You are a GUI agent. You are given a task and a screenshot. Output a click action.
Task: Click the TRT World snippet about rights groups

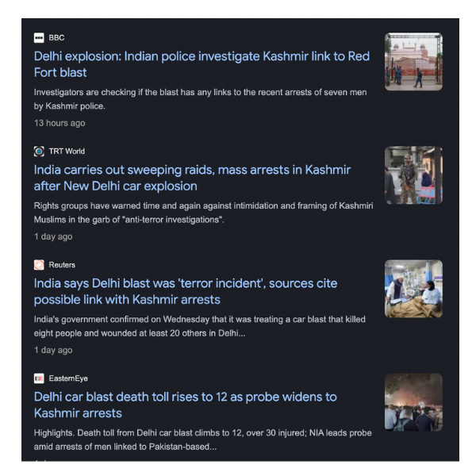[203, 213]
